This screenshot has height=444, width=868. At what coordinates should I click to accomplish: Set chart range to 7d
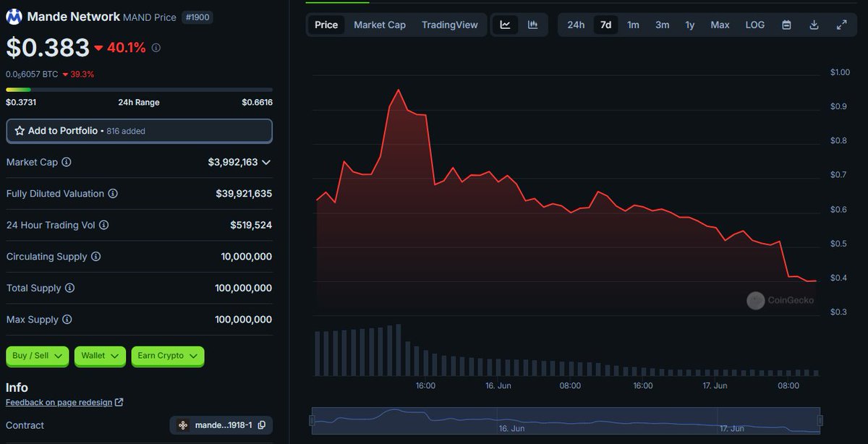(606, 25)
